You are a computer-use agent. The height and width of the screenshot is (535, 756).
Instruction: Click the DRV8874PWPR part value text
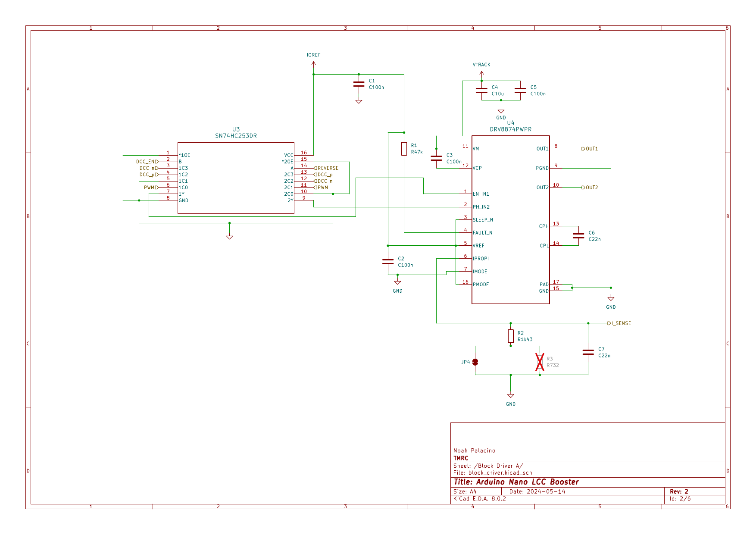point(511,129)
